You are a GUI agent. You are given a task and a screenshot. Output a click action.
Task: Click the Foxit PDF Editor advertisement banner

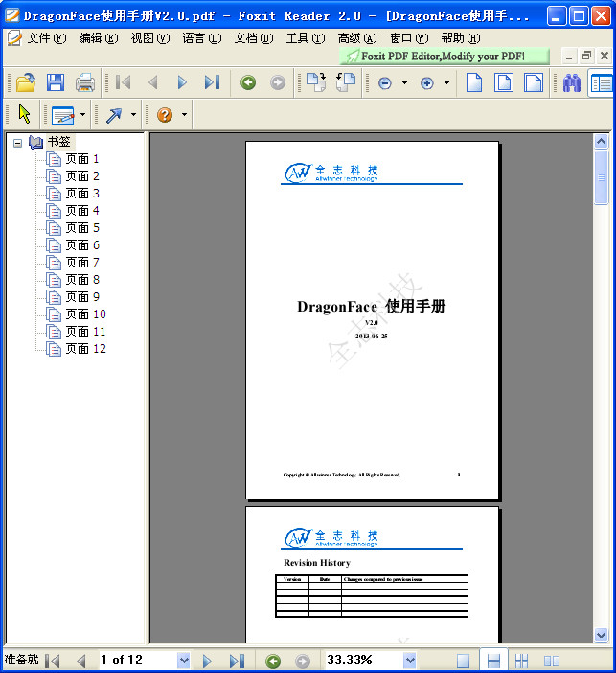445,57
